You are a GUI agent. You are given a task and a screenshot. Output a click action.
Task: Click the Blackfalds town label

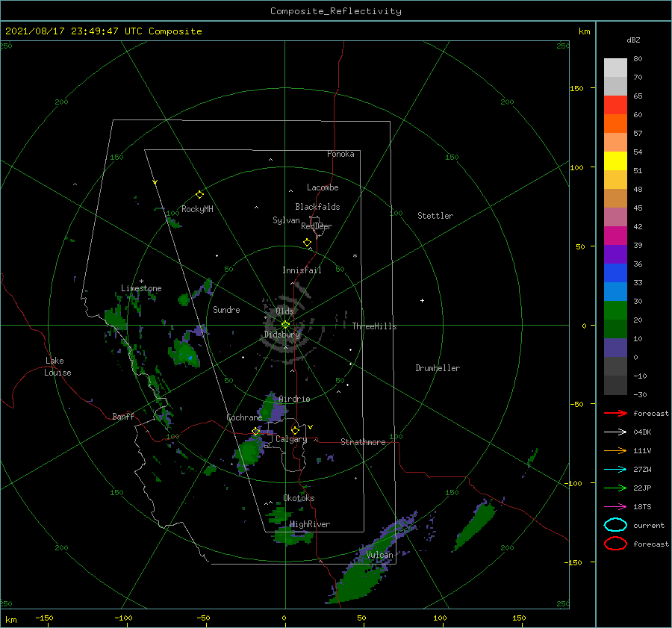point(317,207)
